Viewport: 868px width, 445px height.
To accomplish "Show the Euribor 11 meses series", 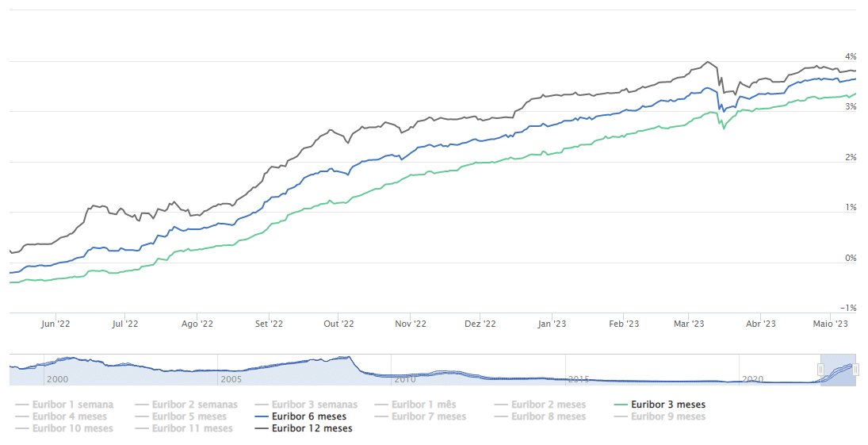I will point(192,428).
